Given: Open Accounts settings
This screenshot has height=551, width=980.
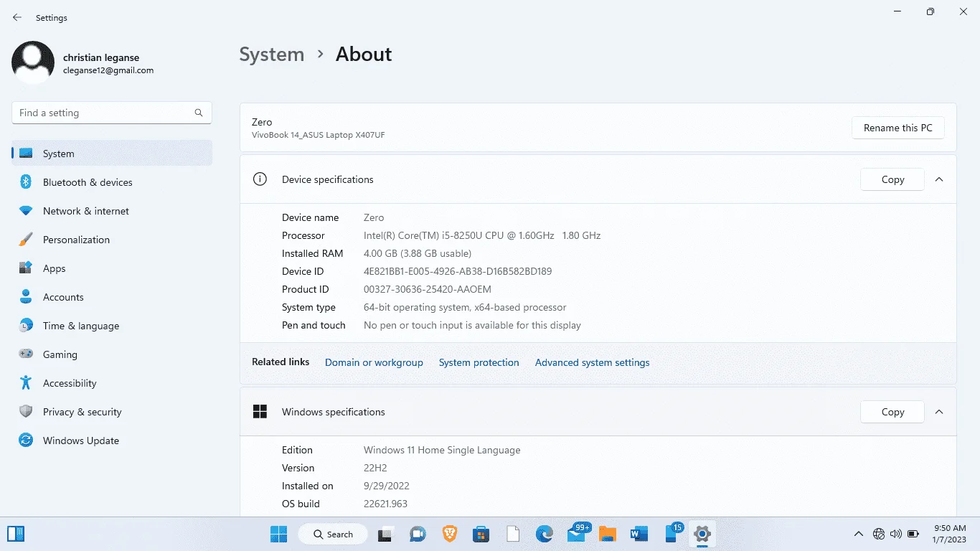Looking at the screenshot, I should click(x=112, y=297).
